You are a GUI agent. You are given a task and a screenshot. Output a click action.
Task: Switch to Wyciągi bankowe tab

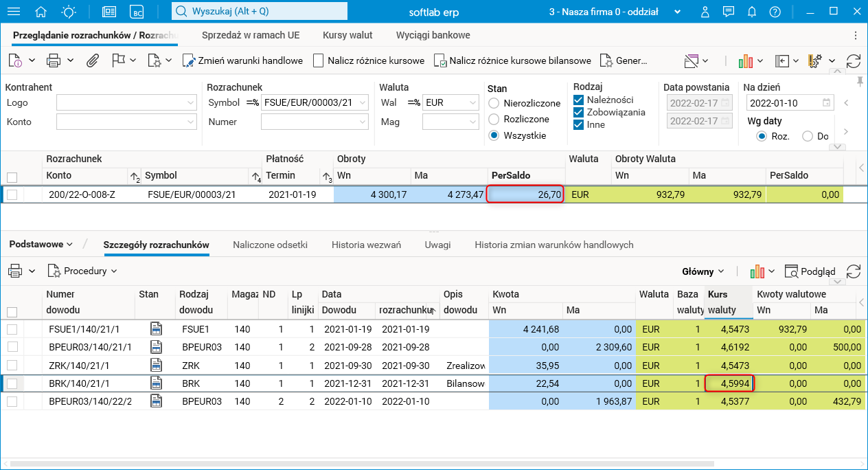[x=433, y=34]
